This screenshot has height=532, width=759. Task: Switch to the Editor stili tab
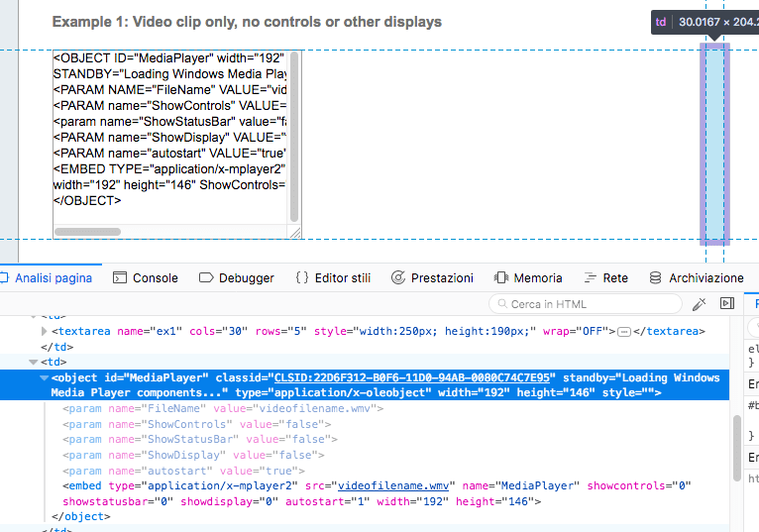coord(333,277)
